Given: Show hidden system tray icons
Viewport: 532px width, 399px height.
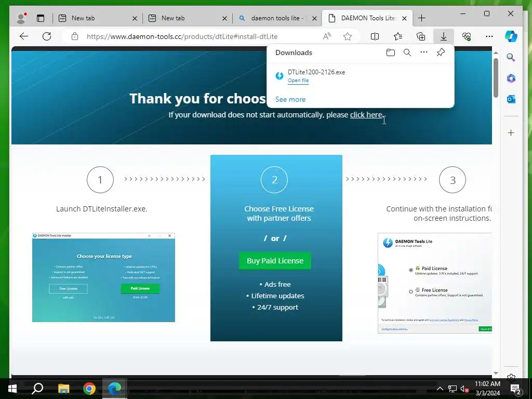Looking at the screenshot, I should coord(440,389).
